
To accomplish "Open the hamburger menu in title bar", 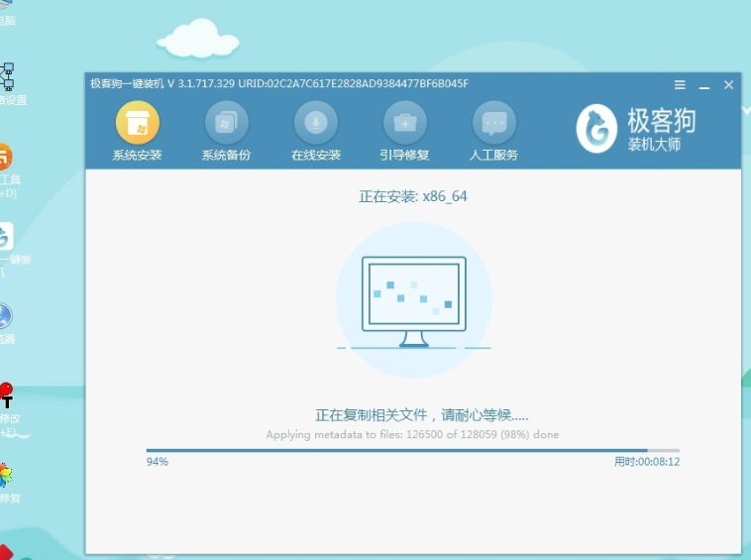I will point(680,85).
